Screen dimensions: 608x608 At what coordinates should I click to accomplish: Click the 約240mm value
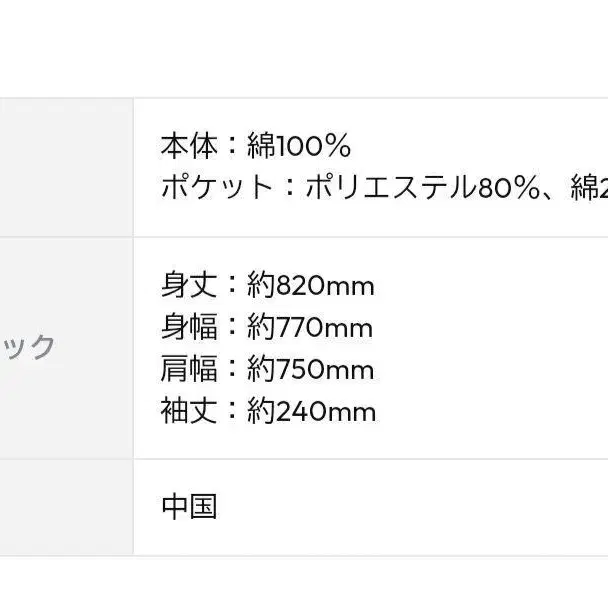[312, 411]
